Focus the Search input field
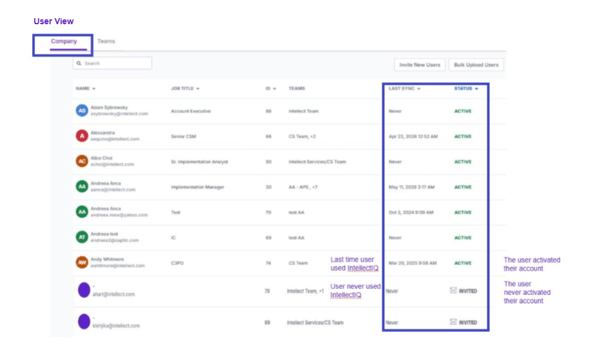Screen dimensions: 596x364 (113, 63)
